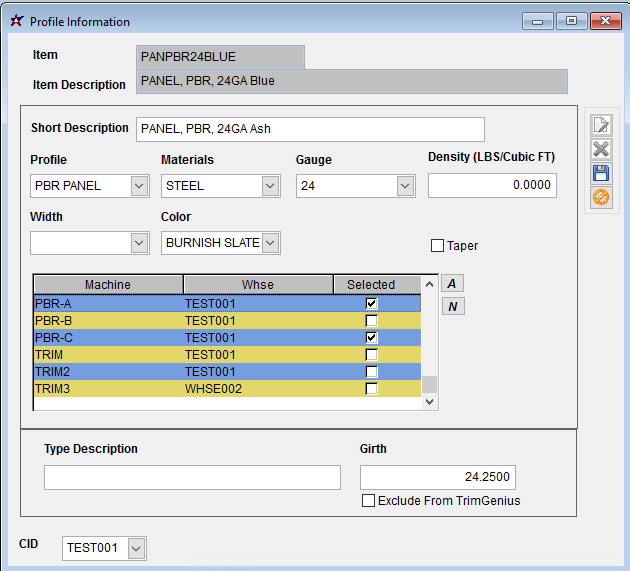Toggle Exclude From TrimGenius checkbox
630x571 pixels.
pos(369,501)
